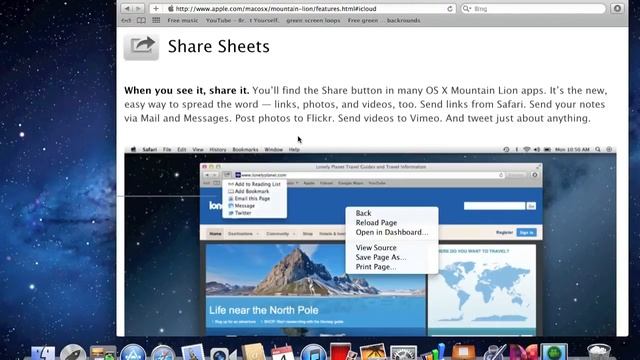Open the search magnifier dropdown
The image size is (640, 360).
click(x=467, y=9)
